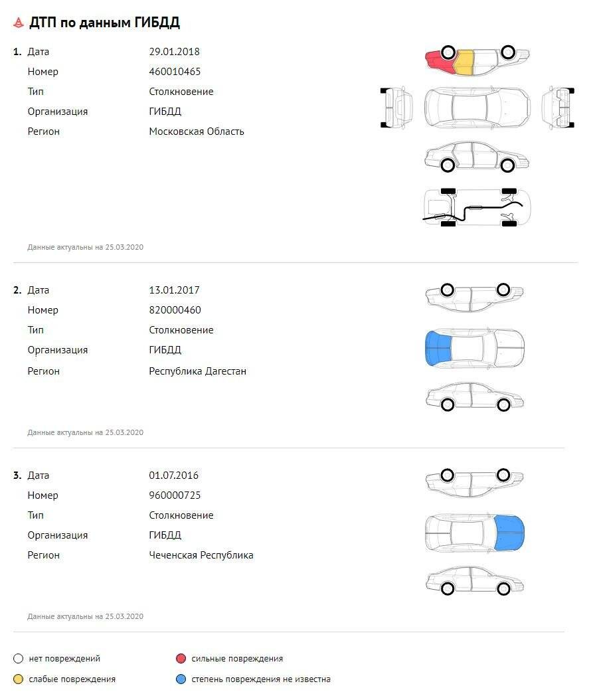The height and width of the screenshot is (700, 595).
Task: Select the end-view car diagram right of accident 1 top view
Action: coord(558,106)
